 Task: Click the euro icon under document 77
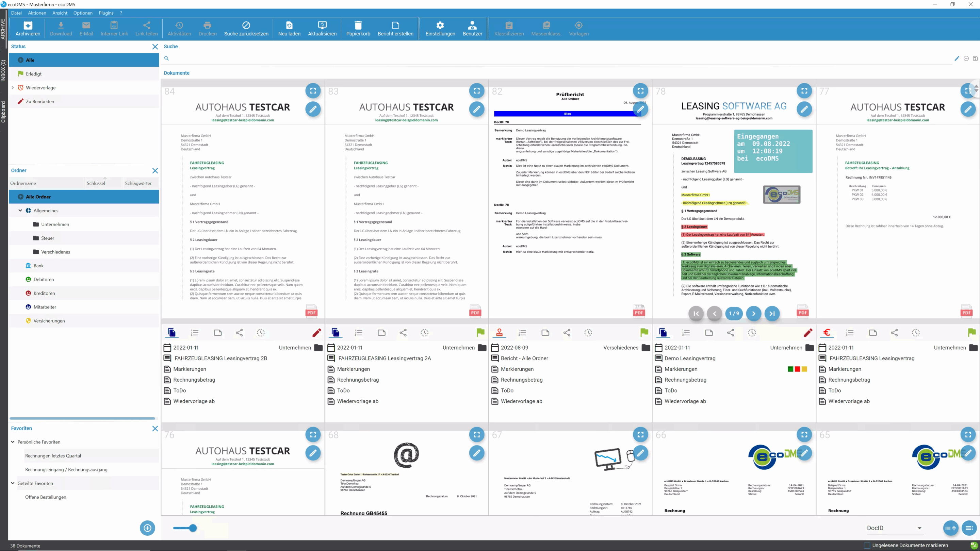pyautogui.click(x=827, y=333)
